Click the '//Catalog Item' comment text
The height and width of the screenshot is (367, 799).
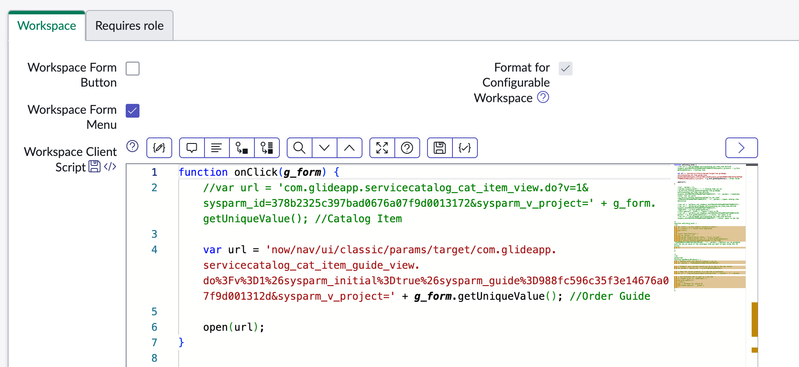point(358,219)
